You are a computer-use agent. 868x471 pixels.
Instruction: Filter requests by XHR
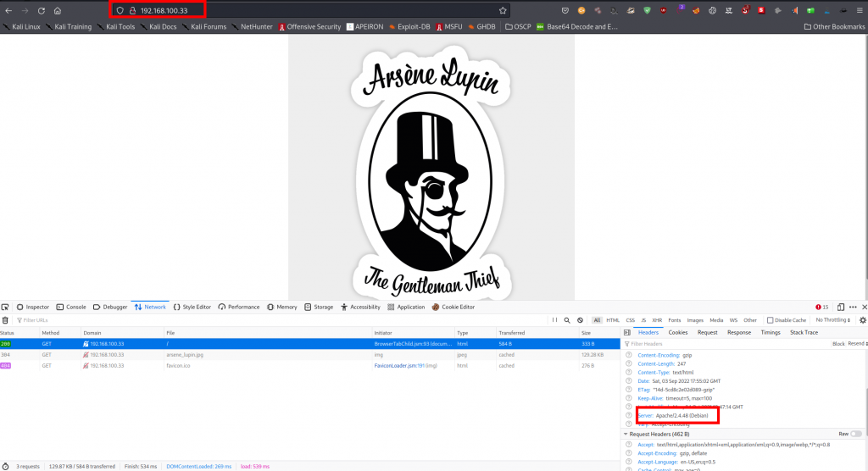click(657, 320)
